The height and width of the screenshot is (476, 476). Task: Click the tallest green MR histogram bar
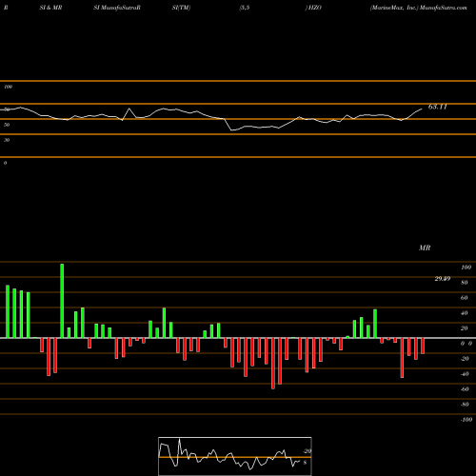pos(62,301)
